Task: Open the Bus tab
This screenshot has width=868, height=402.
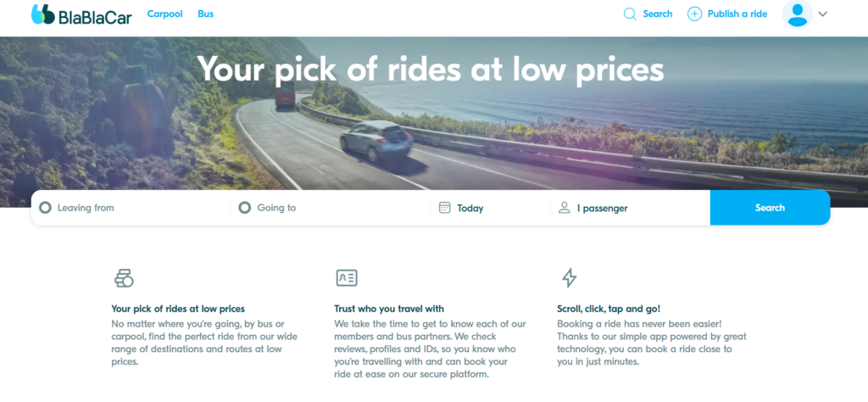Action: point(206,14)
